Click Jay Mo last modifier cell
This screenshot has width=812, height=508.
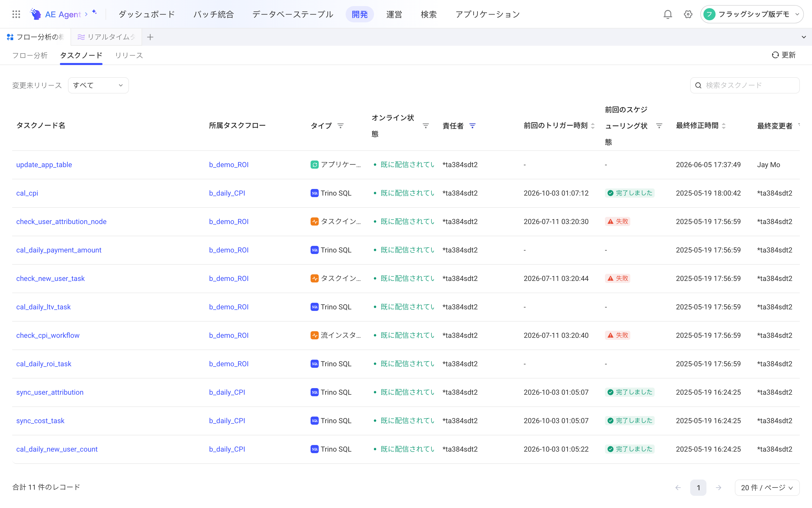(768, 165)
